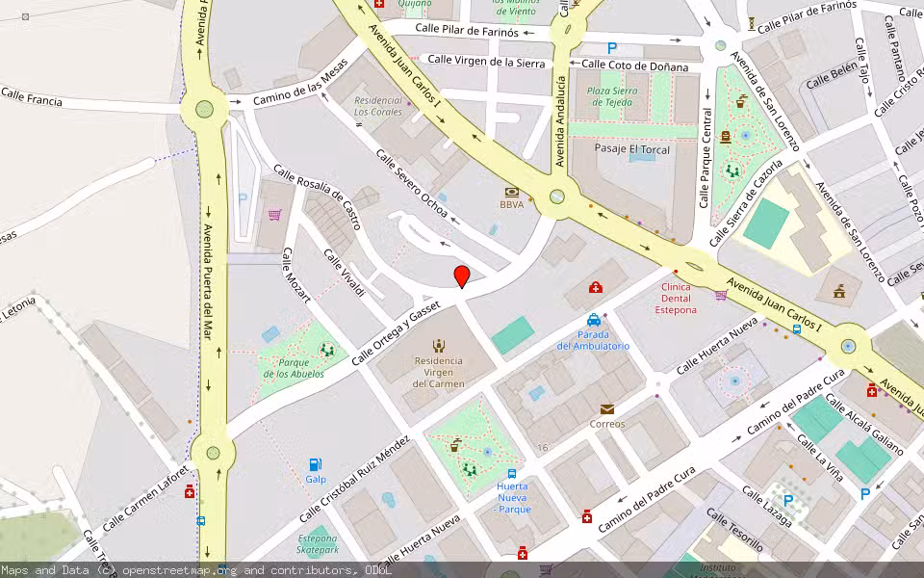Click the Clinica Dental Estepona label

click(x=676, y=299)
